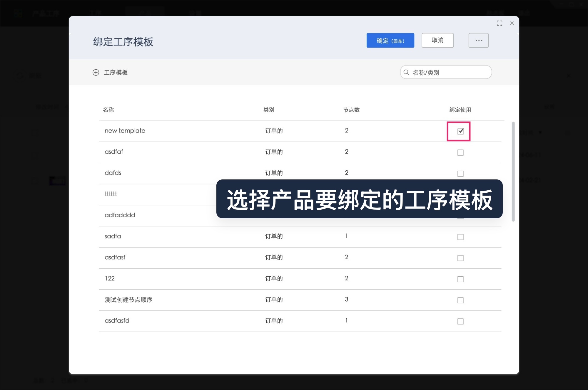Tick the checkbox next to sadfa
588x390 pixels.
tap(460, 237)
